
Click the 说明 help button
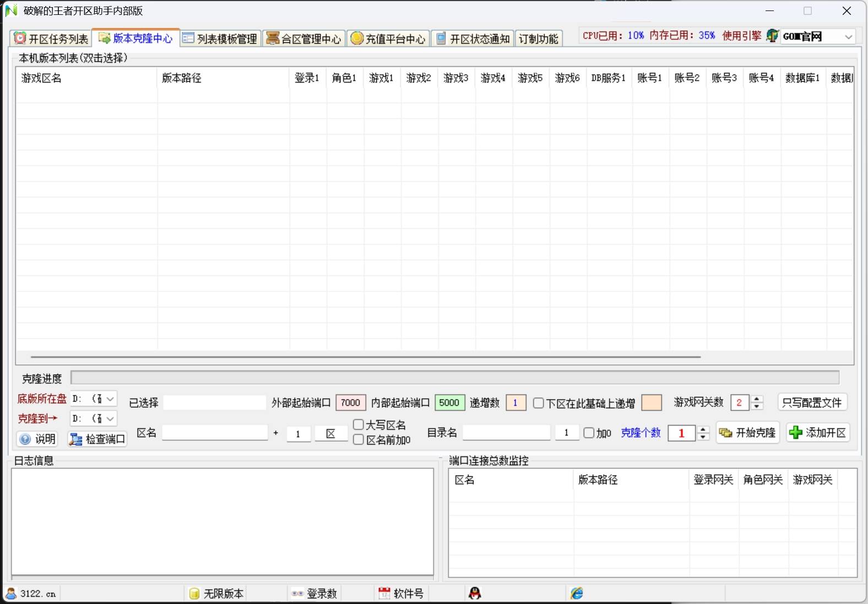pos(37,439)
